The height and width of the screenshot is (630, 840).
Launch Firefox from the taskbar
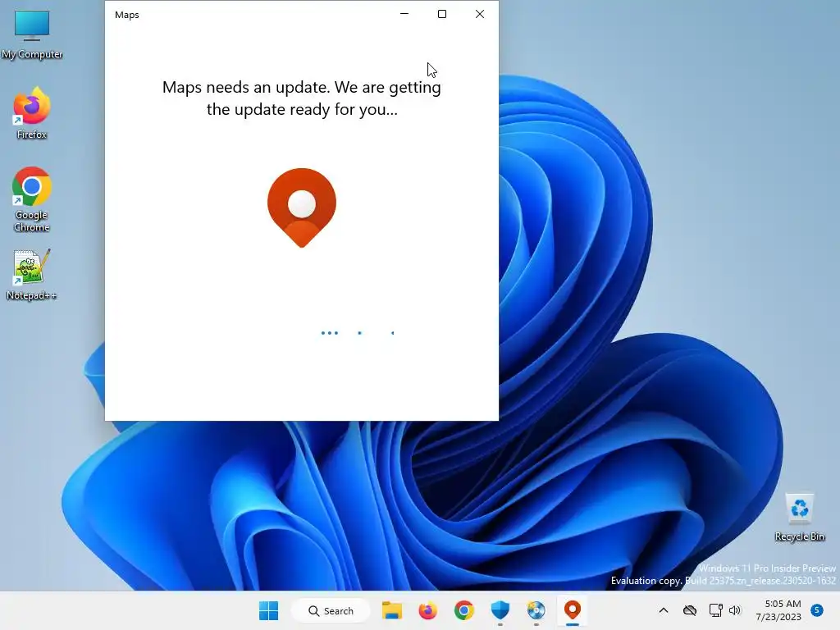427,610
